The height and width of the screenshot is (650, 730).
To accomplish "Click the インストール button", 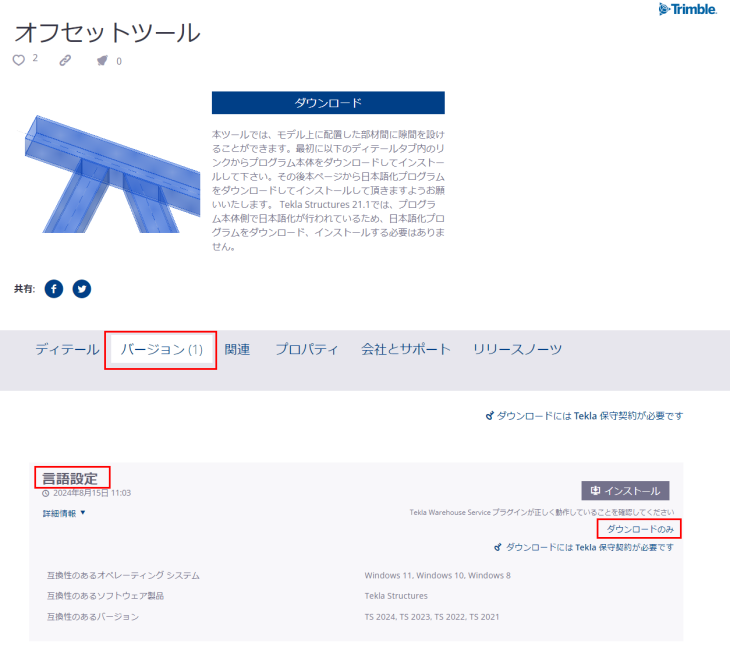I will click(625, 491).
